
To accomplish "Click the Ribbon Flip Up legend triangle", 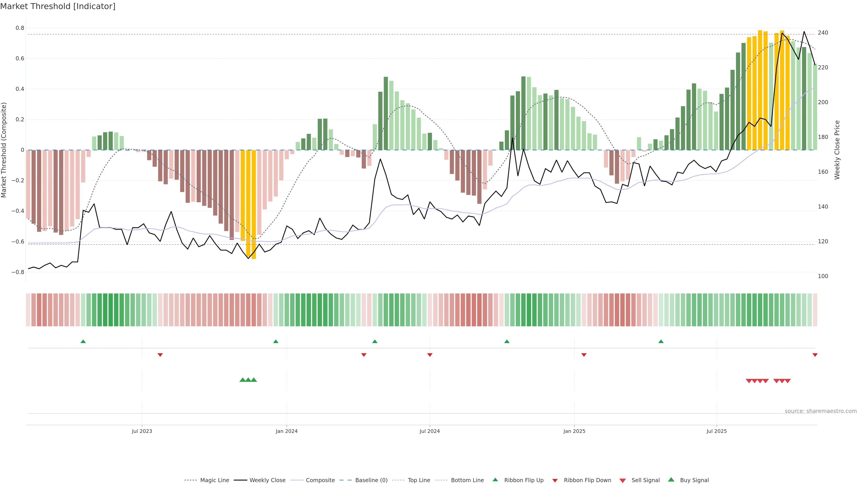I will (x=495, y=480).
